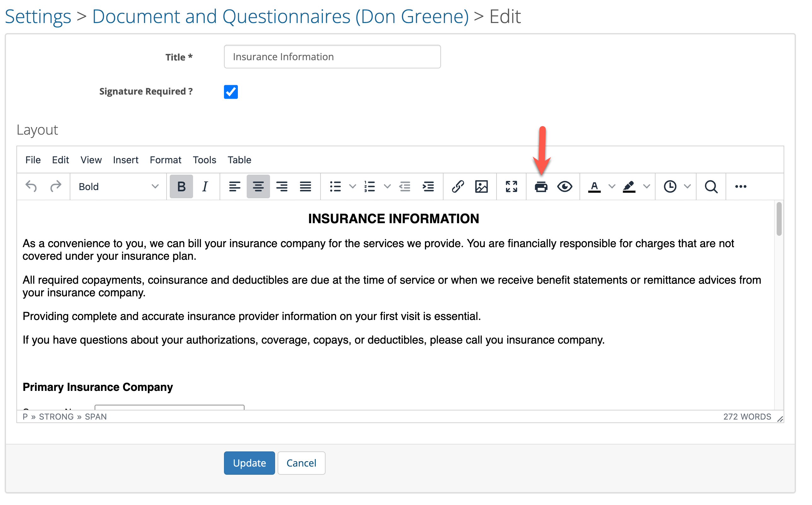Enter fullscreen editor mode

(x=511, y=187)
